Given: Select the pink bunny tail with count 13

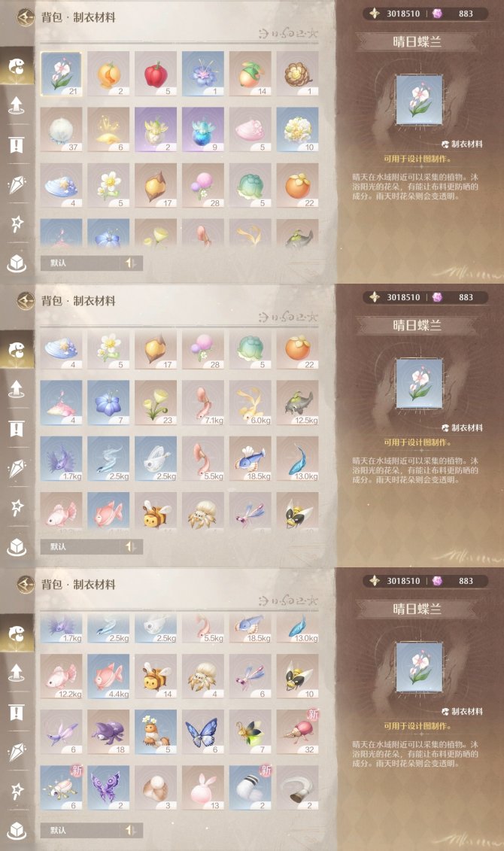Looking at the screenshot, I should point(203,788).
